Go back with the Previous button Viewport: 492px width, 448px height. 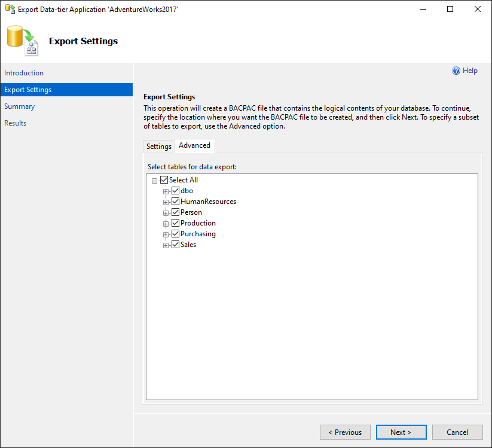coord(345,432)
